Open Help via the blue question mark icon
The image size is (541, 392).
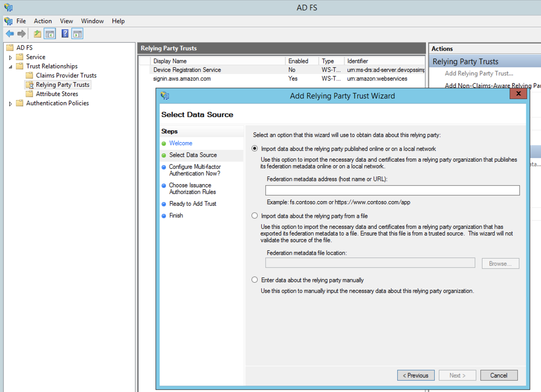(65, 34)
